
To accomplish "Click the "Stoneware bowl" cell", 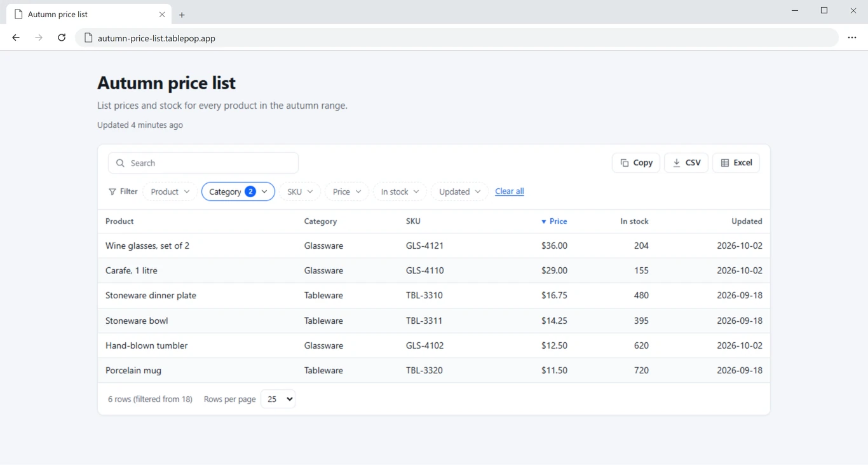I will coord(137,321).
